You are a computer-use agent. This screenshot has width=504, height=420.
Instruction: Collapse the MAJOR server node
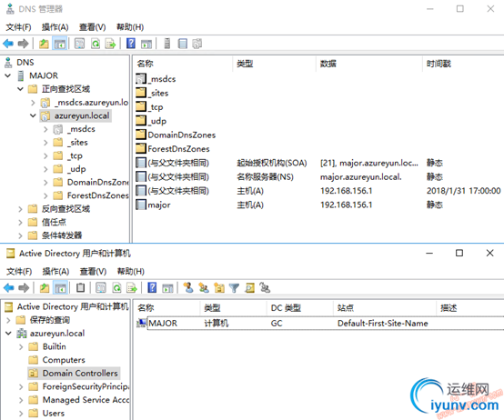(8, 75)
